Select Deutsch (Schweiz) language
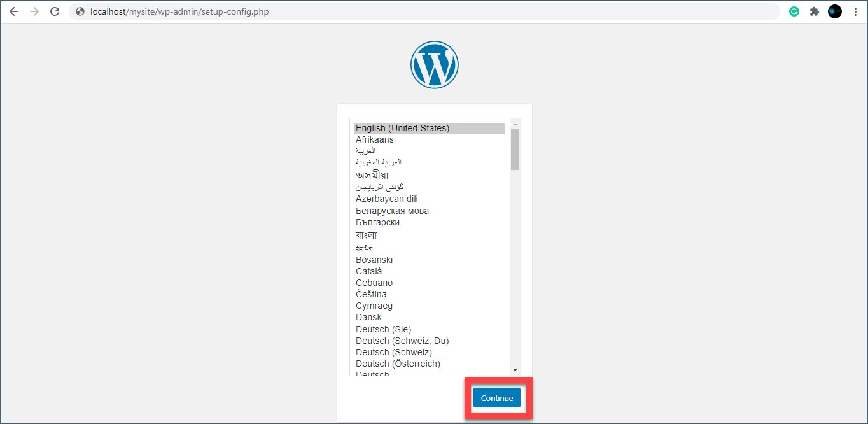Image resolution: width=868 pixels, height=424 pixels. tap(430, 352)
